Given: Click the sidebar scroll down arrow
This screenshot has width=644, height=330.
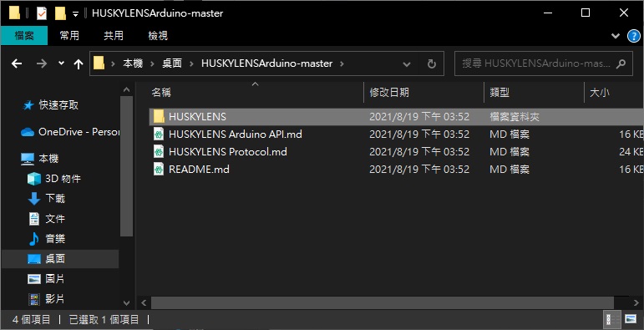Looking at the screenshot, I should point(127,303).
